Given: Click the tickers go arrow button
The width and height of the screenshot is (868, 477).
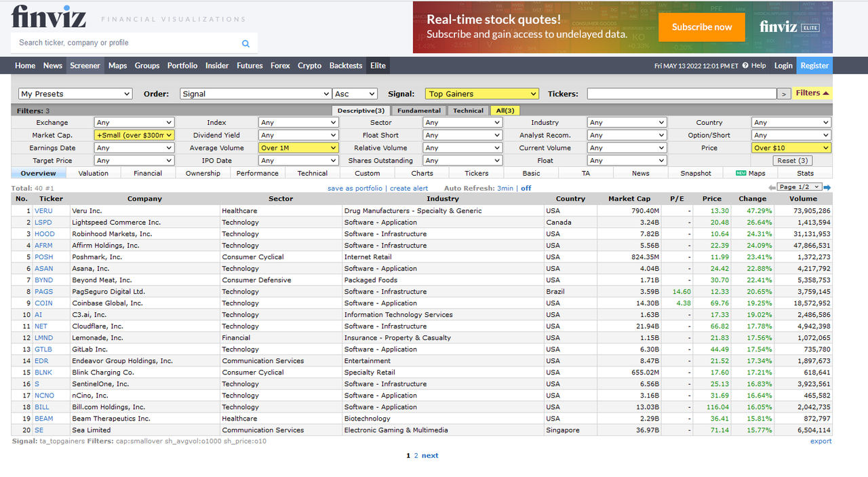Looking at the screenshot, I should (784, 94).
